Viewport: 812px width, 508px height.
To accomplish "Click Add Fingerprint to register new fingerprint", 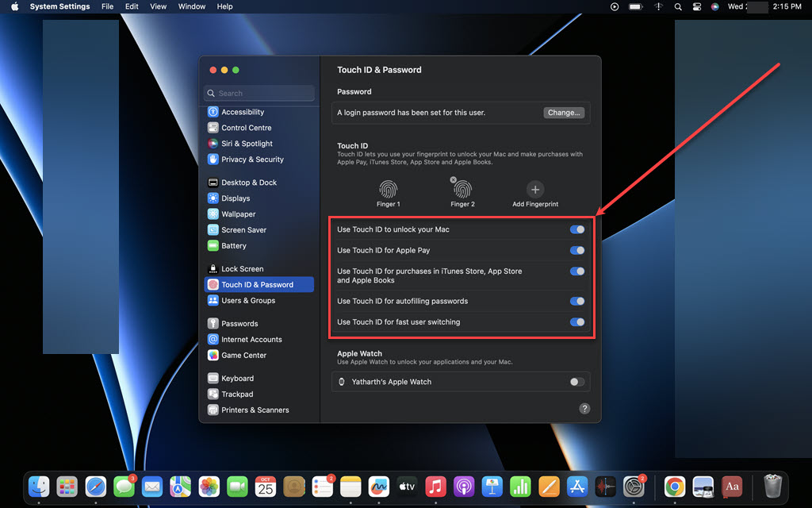I will [534, 190].
